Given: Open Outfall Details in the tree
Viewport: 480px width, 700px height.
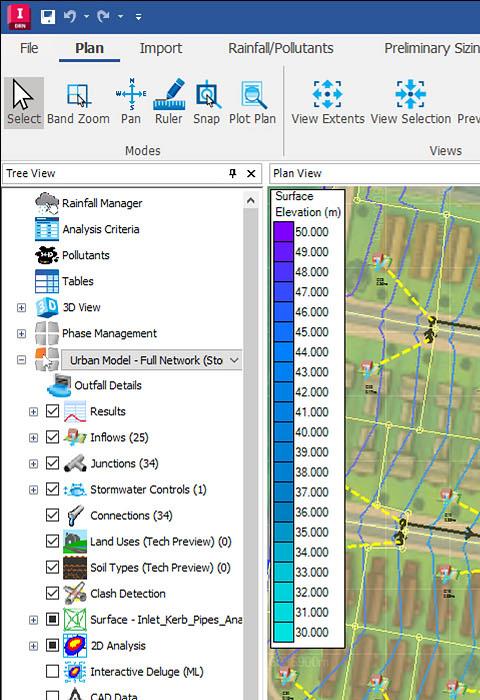Looking at the screenshot, I should tap(108, 385).
